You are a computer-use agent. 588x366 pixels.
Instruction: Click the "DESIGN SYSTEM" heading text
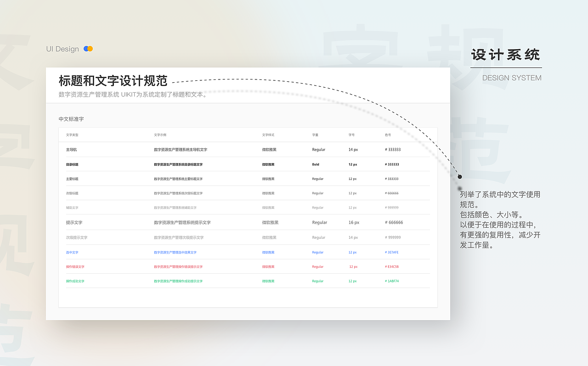click(x=511, y=78)
